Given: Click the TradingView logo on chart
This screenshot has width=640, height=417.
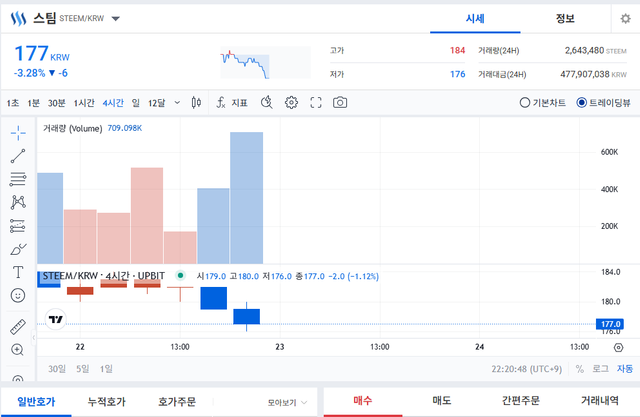Looking at the screenshot, I should 56,319.
